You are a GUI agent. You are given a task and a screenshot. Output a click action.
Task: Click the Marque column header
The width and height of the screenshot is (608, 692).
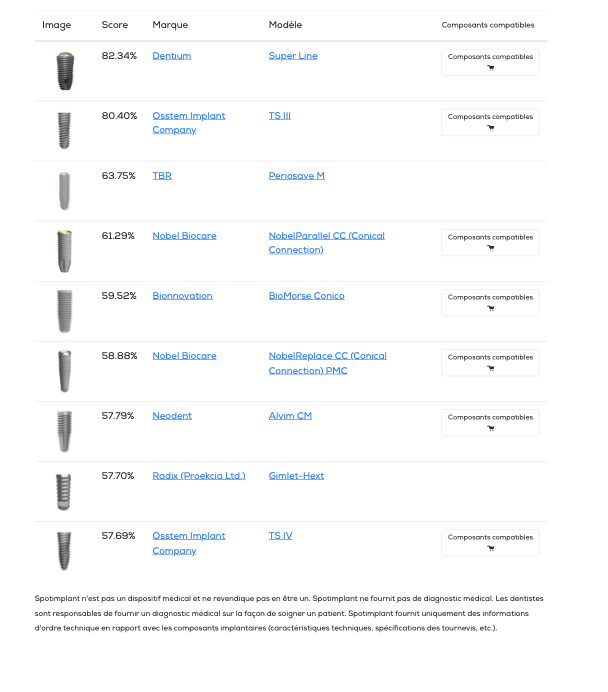coord(170,25)
